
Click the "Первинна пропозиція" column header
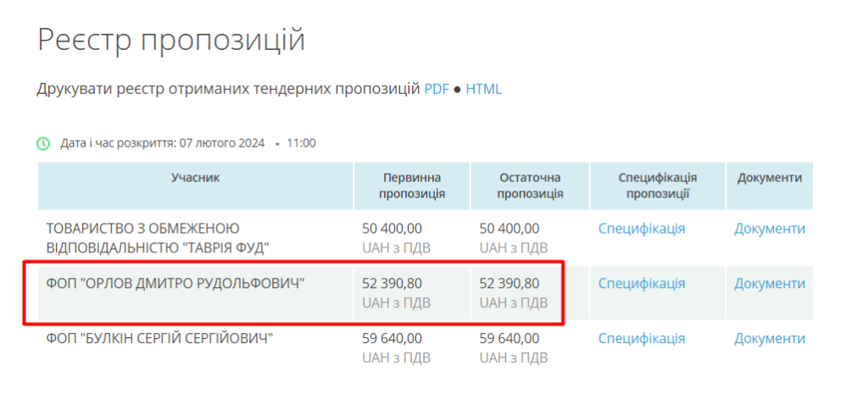click(x=412, y=186)
